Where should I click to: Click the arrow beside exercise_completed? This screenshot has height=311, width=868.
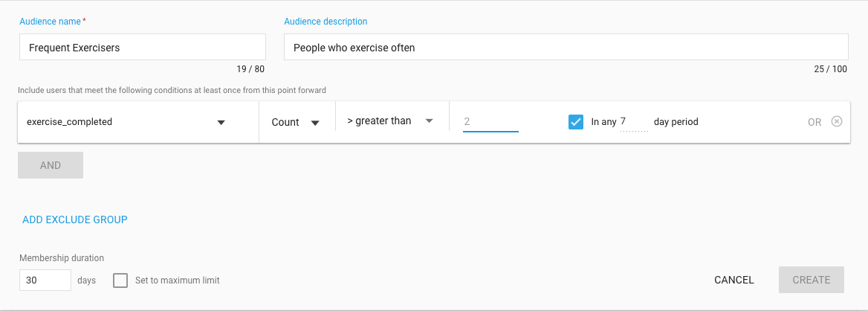221,123
